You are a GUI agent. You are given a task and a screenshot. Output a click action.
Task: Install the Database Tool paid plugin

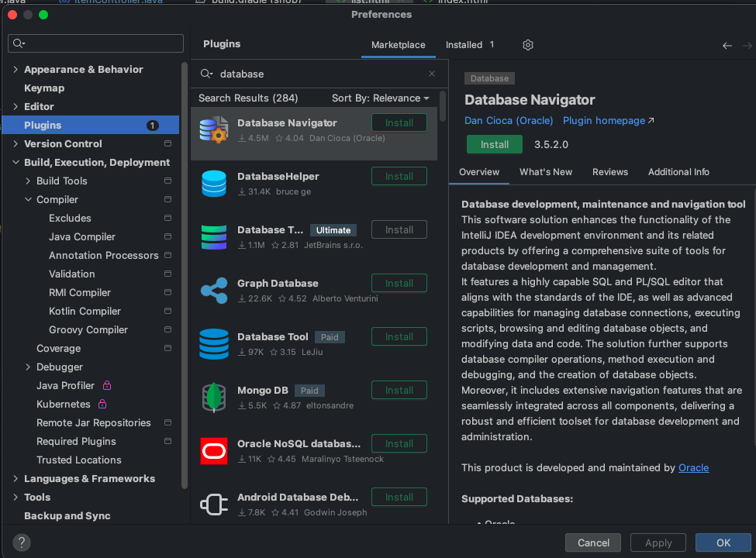coord(399,337)
